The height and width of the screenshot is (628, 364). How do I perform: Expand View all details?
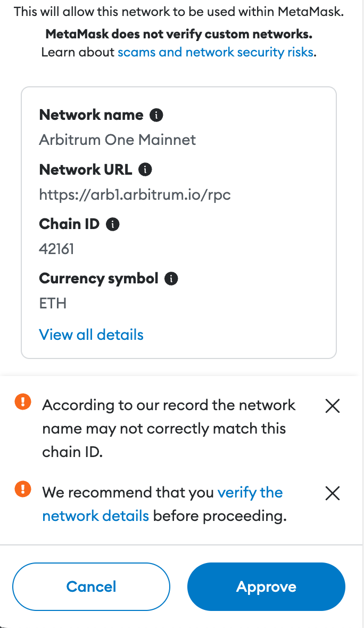pyautogui.click(x=92, y=335)
